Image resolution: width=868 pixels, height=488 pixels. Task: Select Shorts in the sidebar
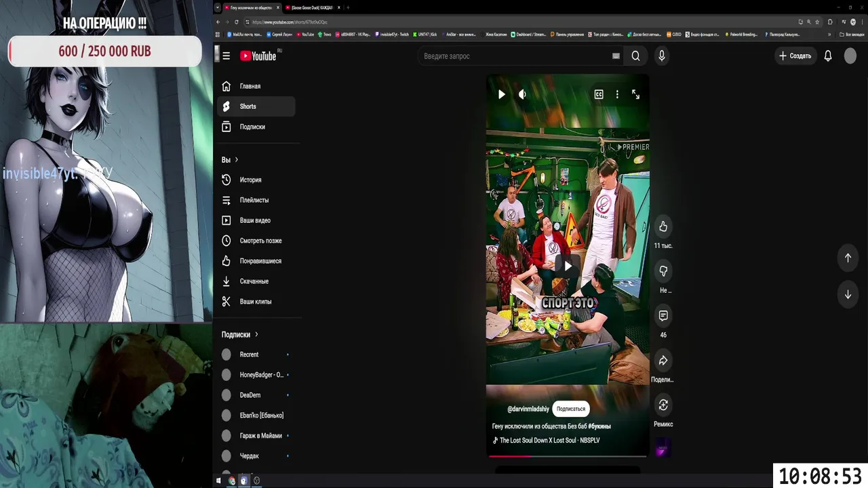pos(256,106)
